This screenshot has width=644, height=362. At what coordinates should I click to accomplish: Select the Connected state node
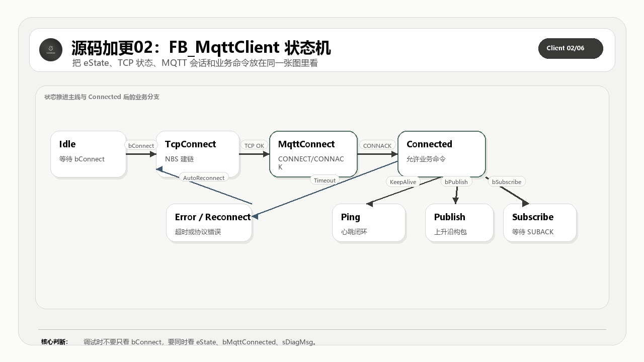pos(442,154)
